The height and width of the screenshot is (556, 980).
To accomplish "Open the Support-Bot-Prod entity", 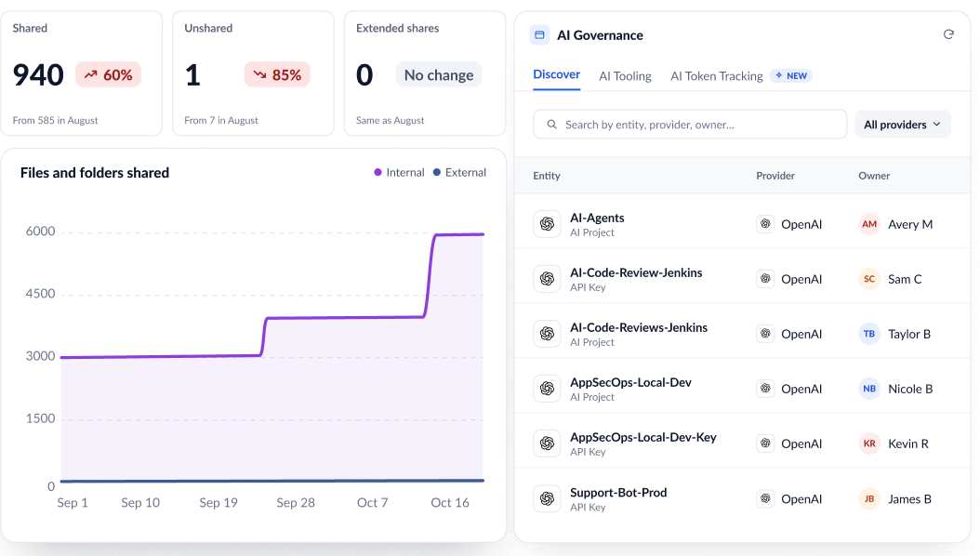I will [x=618, y=493].
